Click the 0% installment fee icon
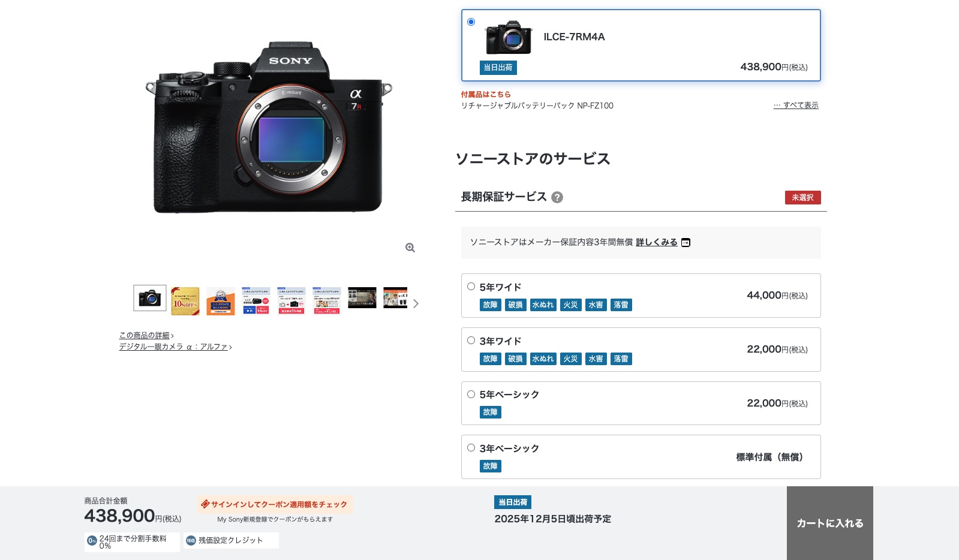 coord(92,541)
